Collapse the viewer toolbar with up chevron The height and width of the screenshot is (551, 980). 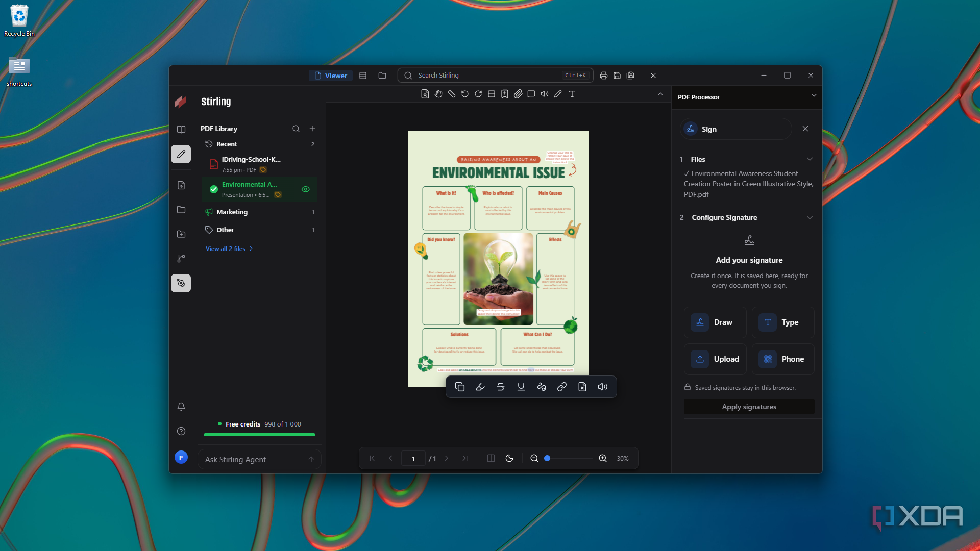tap(660, 94)
